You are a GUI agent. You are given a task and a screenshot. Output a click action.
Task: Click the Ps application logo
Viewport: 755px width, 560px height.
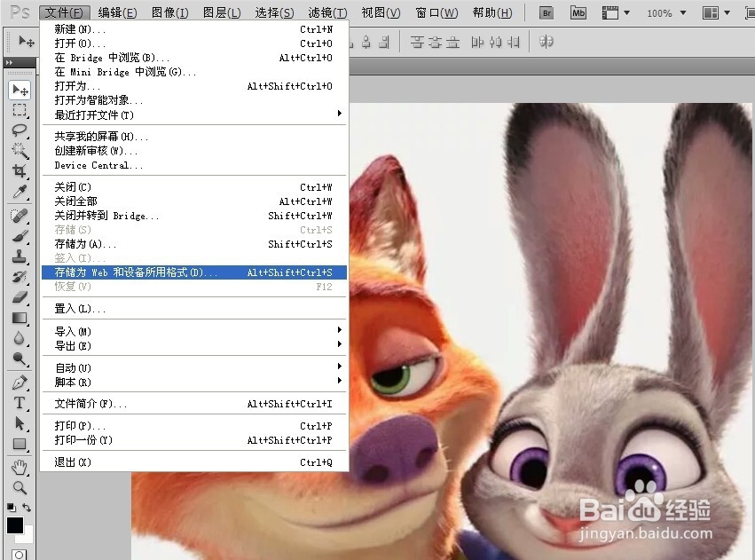(20, 12)
